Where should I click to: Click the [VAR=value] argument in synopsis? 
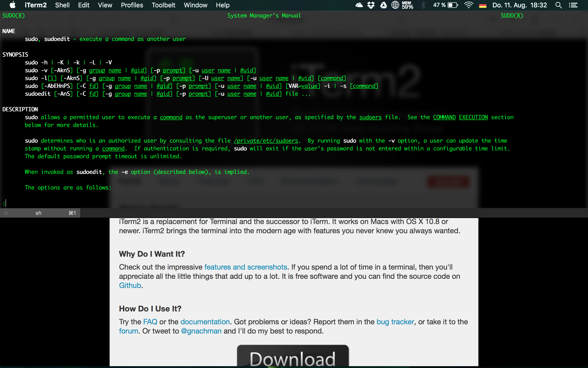[x=303, y=86]
